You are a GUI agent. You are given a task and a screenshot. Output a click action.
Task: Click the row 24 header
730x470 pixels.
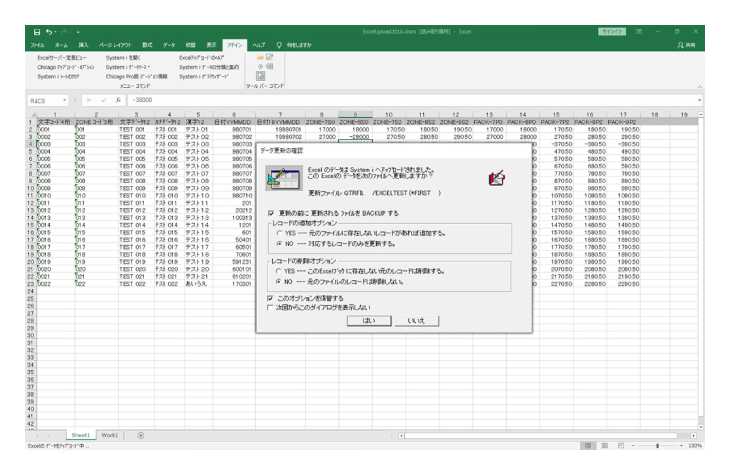pos(31,291)
